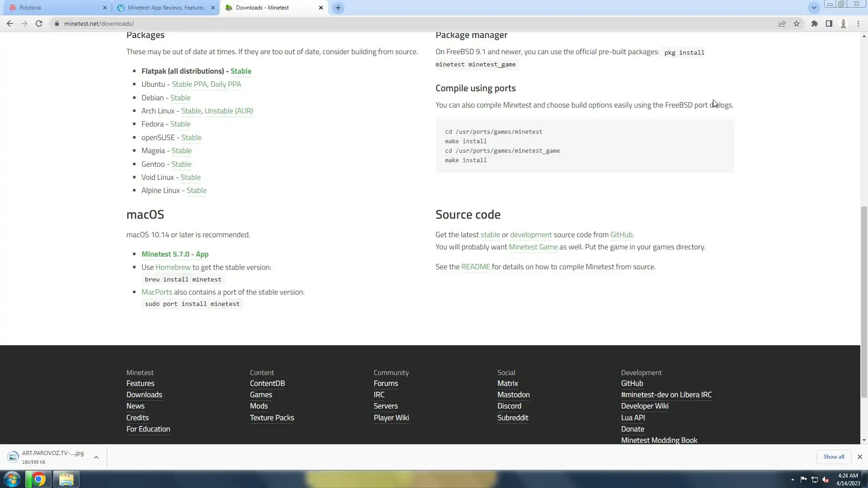Click the browser back arrow
The image size is (868, 488).
(10, 23)
